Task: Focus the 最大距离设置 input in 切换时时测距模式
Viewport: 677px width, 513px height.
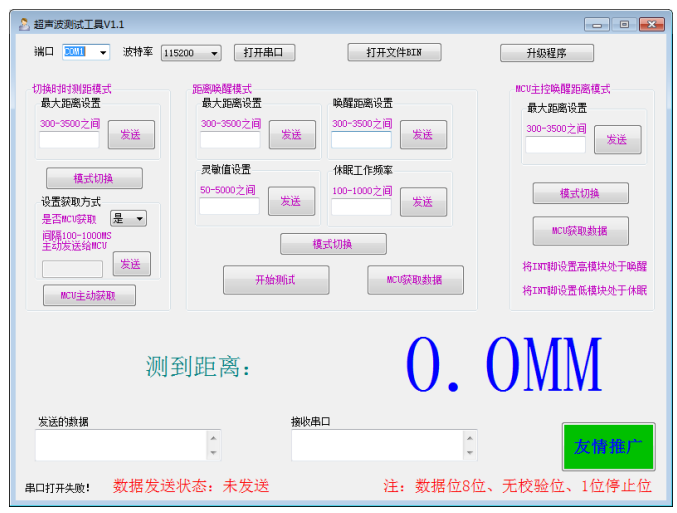Action: pyautogui.click(x=69, y=140)
